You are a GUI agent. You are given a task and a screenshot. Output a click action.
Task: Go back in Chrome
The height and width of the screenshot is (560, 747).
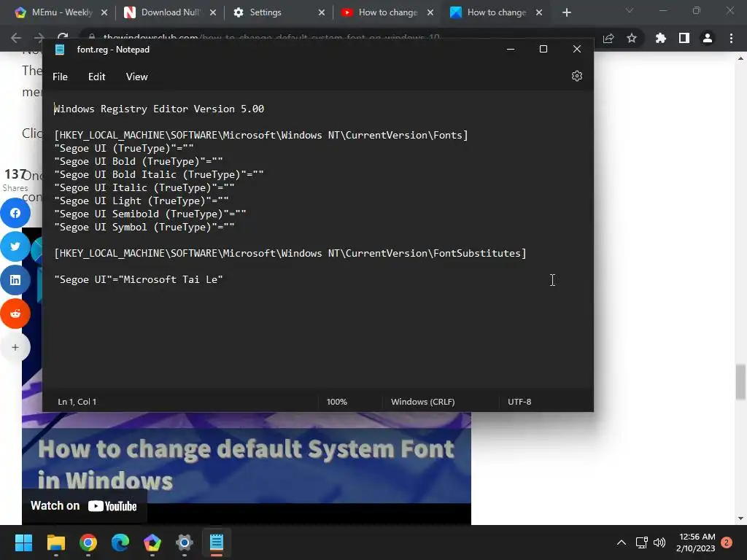[16, 38]
